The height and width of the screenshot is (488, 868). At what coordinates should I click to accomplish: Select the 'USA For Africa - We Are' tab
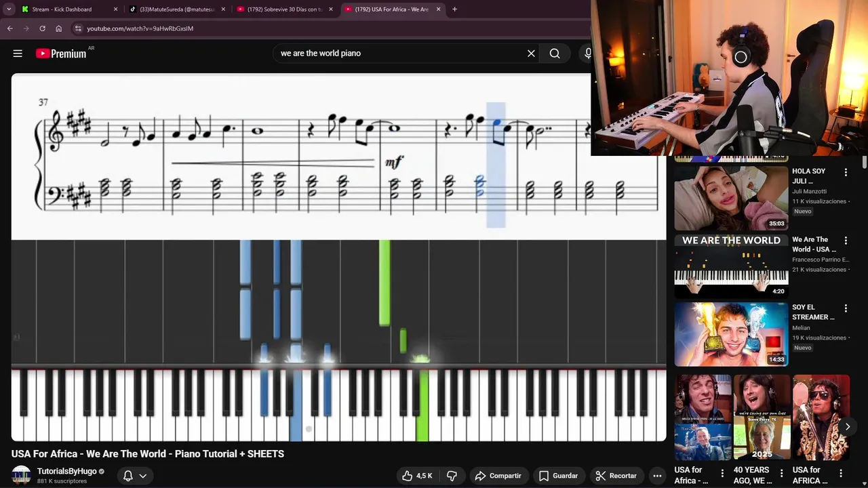coord(392,9)
